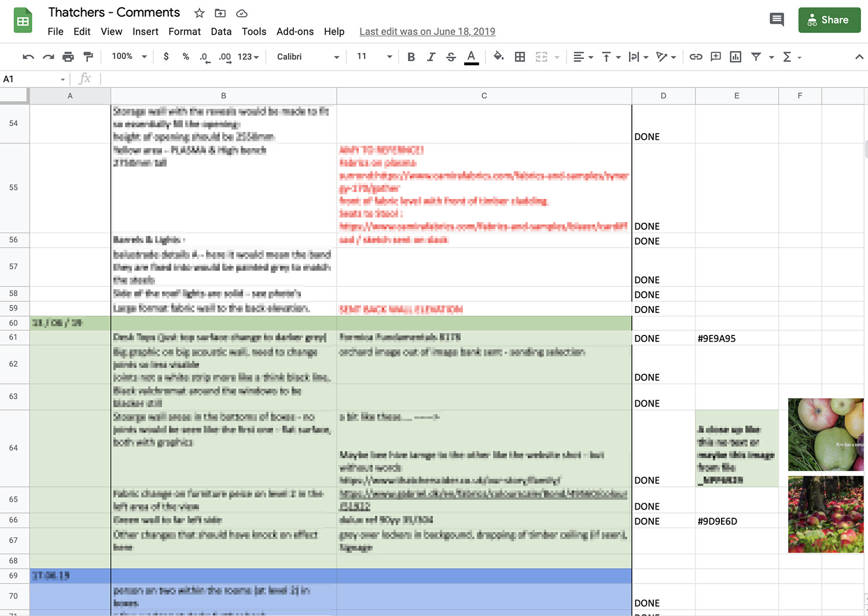Star the Thatchers - Comments document
868x616 pixels.
[x=199, y=13]
